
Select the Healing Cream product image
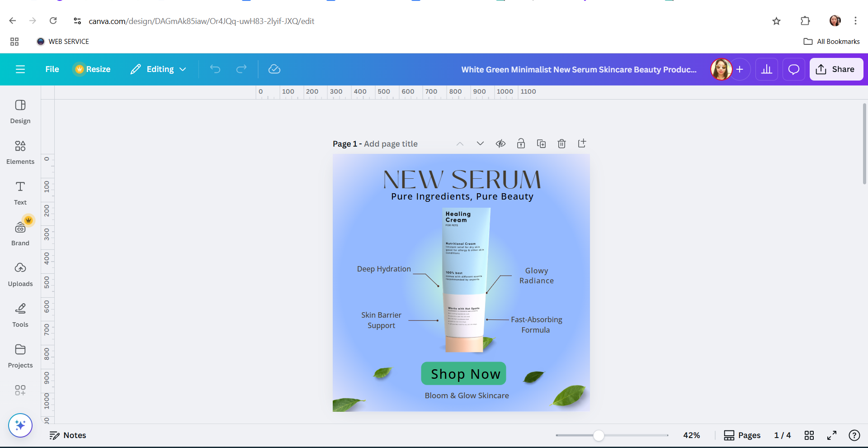click(x=466, y=280)
